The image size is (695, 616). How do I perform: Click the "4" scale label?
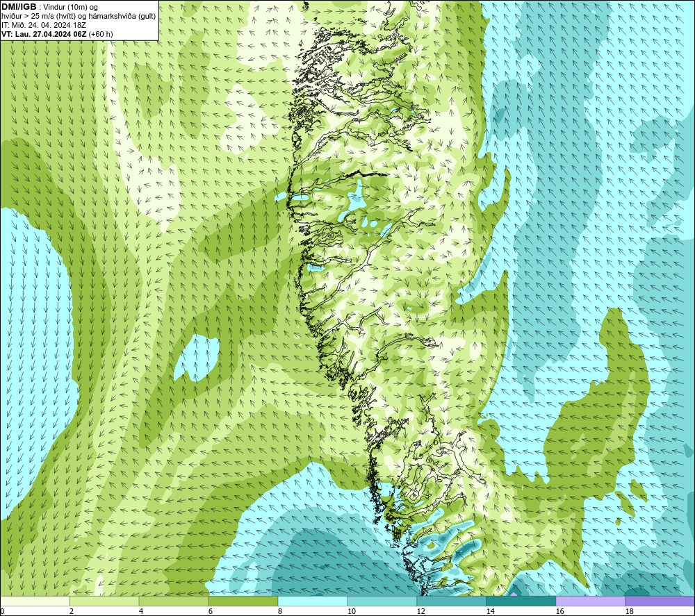(x=141, y=611)
